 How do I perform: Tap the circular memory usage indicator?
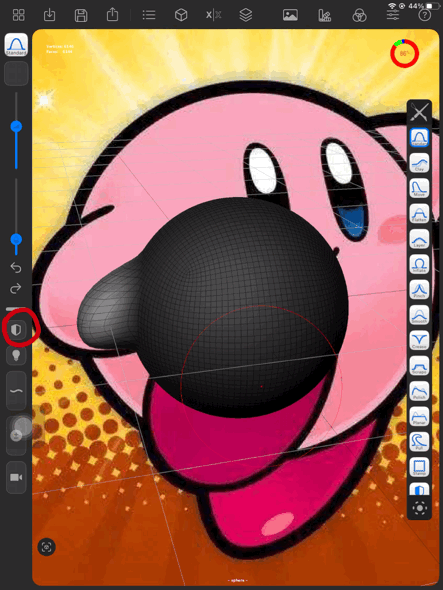(405, 53)
